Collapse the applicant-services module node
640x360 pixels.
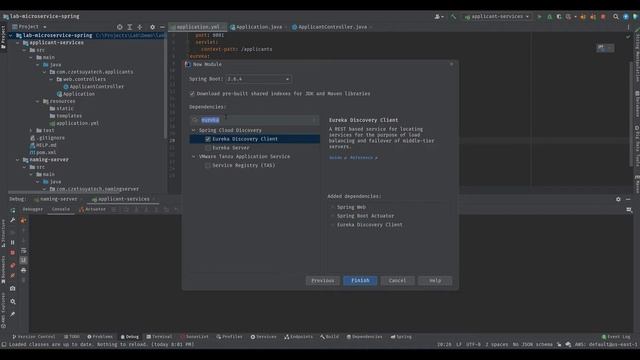point(18,43)
